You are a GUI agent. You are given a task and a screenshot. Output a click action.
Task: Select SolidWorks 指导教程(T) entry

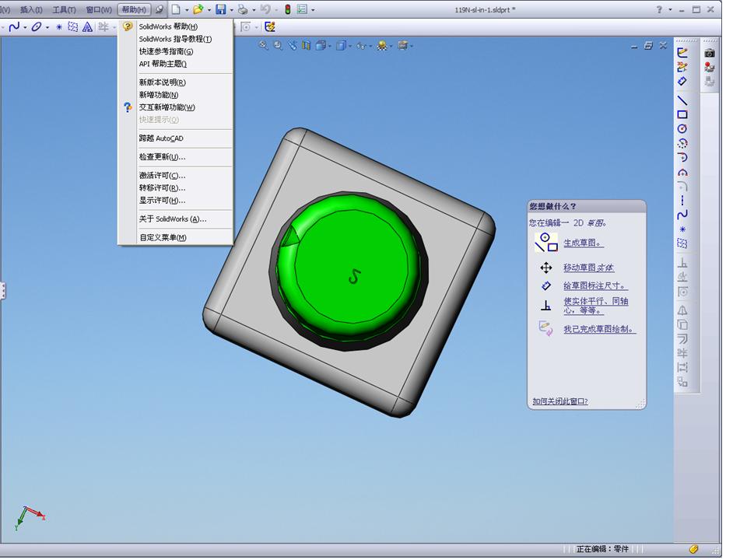pos(175,39)
